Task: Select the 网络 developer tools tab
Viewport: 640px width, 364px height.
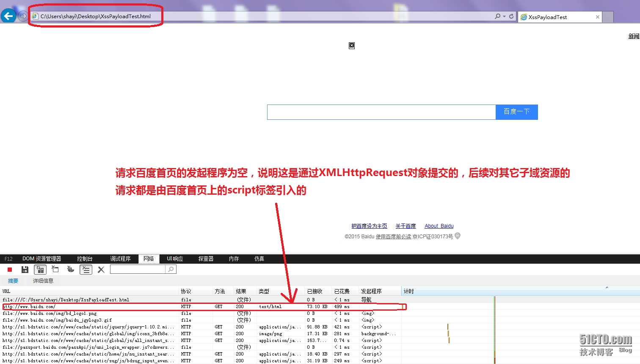Action: coord(149,259)
